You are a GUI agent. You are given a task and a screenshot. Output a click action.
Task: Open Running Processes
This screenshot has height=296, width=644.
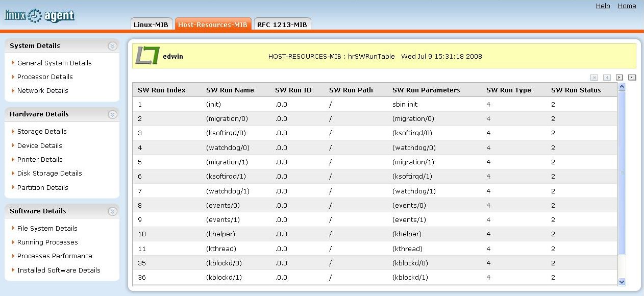click(x=47, y=242)
